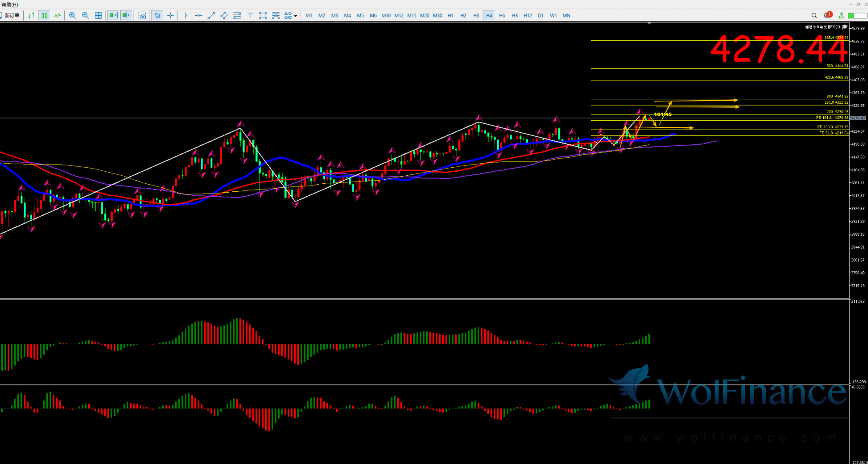This screenshot has height=464, width=868.
Task: Open the account notifications icon
Action: pyautogui.click(x=828, y=16)
